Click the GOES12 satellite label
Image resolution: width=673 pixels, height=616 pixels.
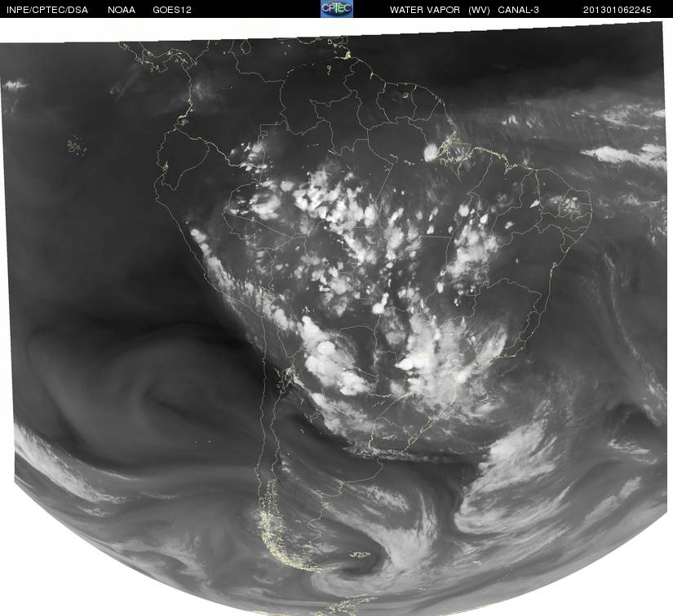172,10
